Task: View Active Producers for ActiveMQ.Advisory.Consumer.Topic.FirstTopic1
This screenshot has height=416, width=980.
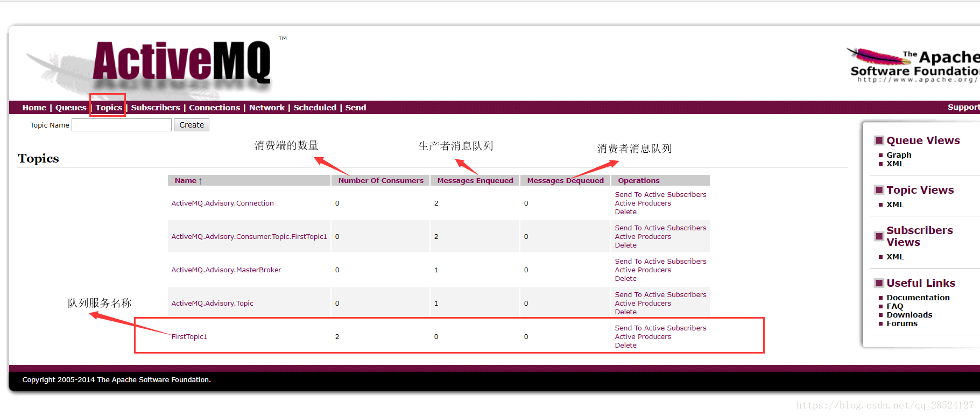Action: pos(643,237)
